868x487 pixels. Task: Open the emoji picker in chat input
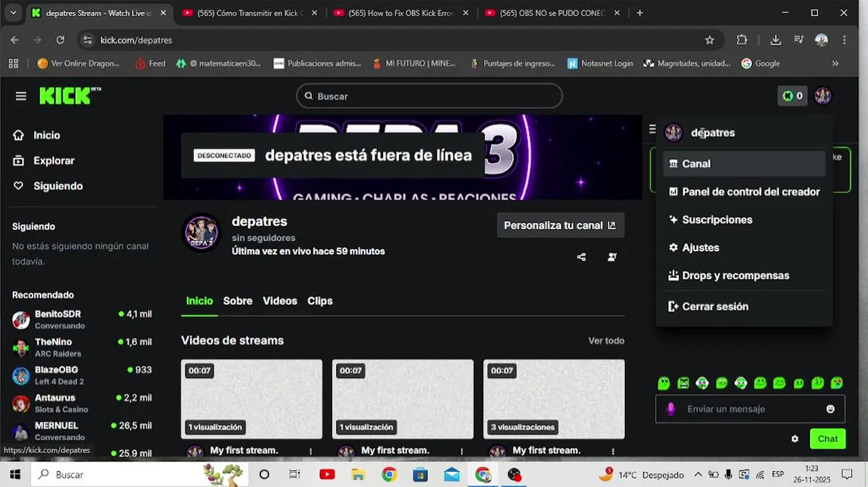click(x=831, y=409)
